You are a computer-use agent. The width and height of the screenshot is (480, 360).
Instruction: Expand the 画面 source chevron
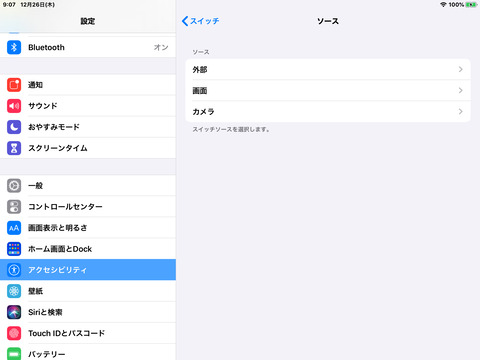tap(461, 90)
